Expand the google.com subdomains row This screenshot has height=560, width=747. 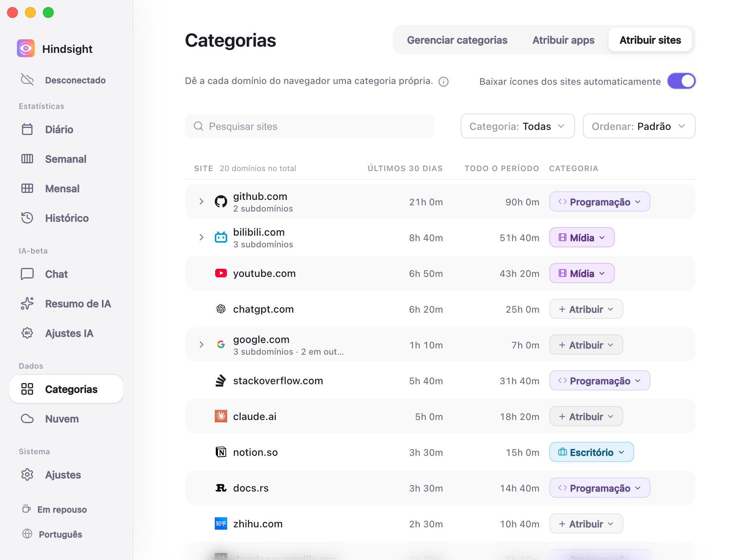[x=202, y=345]
